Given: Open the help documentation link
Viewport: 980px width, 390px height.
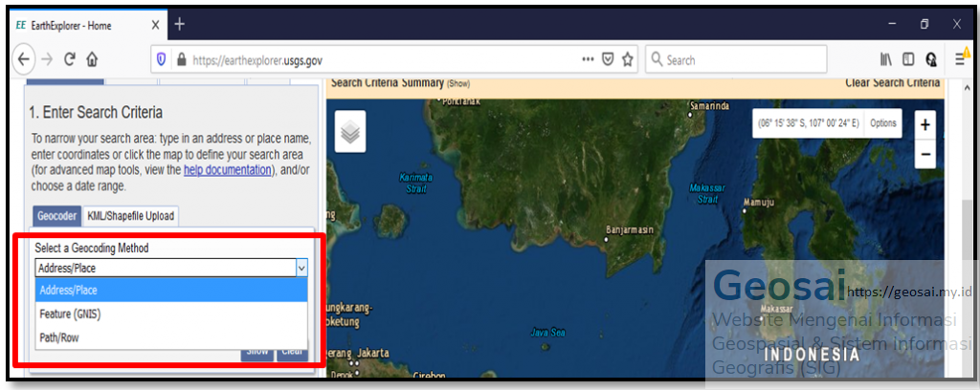Looking at the screenshot, I should (227, 170).
